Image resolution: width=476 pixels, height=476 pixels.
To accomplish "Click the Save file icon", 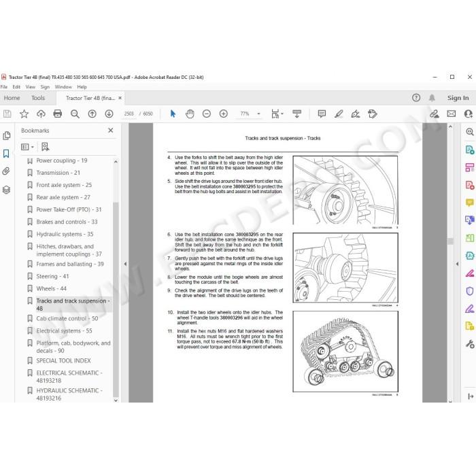I will click(7, 114).
